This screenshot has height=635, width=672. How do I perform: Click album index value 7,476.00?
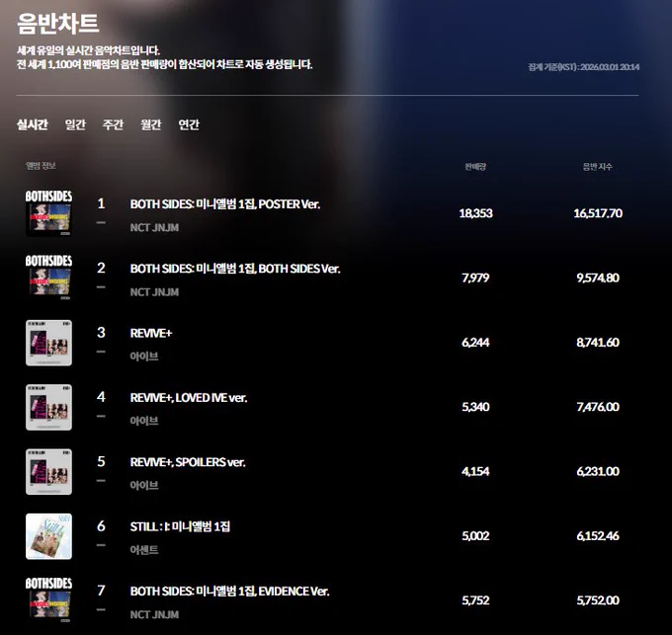point(598,407)
